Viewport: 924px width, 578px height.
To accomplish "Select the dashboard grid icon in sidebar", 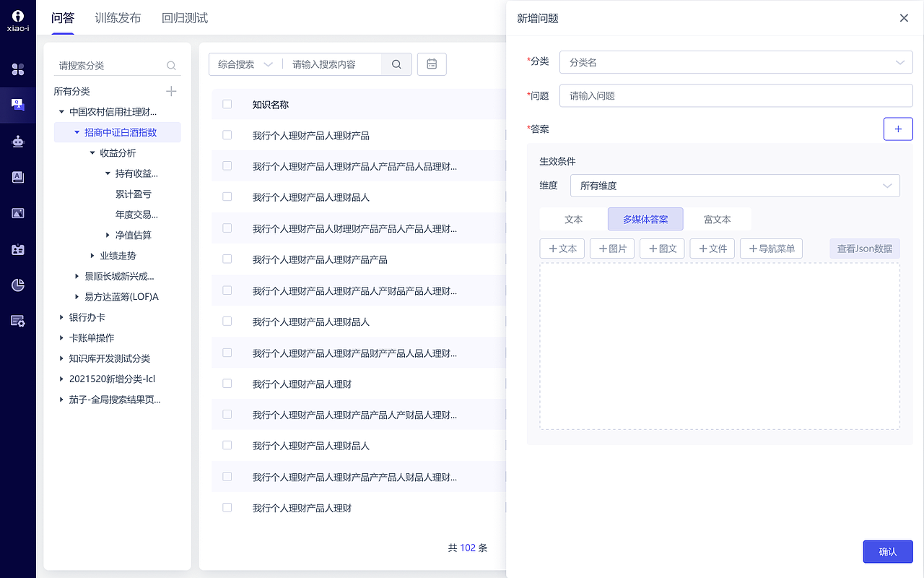I will (x=17, y=69).
